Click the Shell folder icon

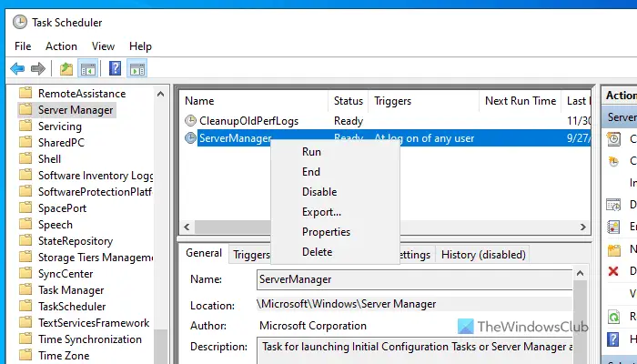coord(25,158)
